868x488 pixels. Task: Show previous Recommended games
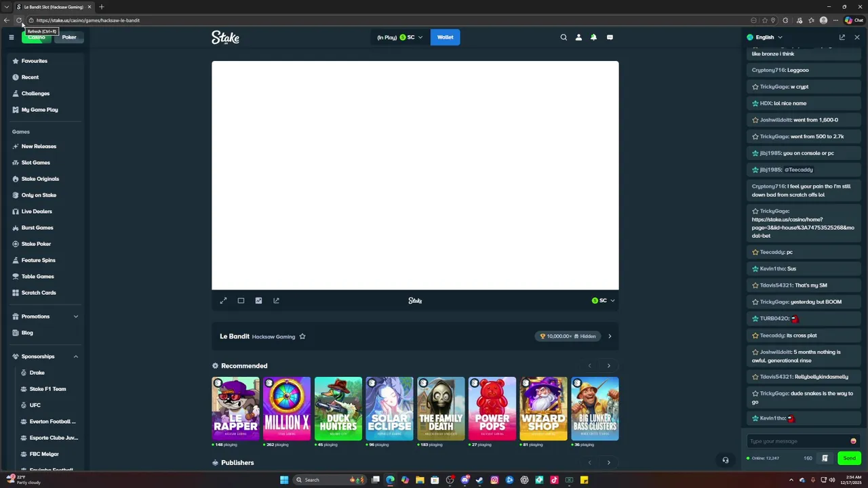589,366
